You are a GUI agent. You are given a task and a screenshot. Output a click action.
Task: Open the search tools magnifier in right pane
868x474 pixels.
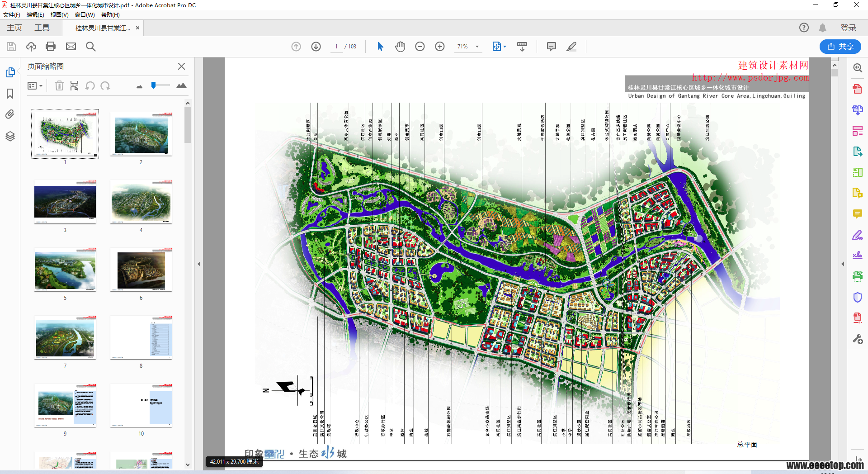click(858, 68)
